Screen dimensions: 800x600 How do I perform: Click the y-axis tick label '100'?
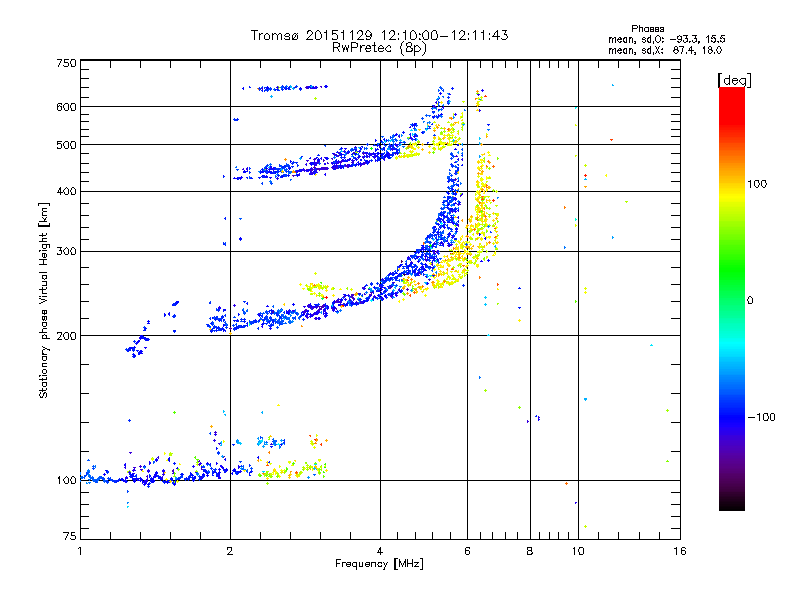pyautogui.click(x=66, y=480)
